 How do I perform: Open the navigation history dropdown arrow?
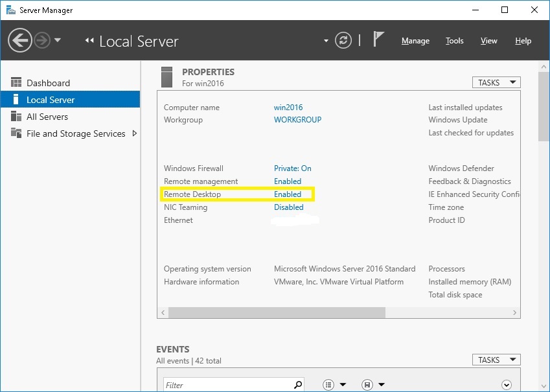pyautogui.click(x=58, y=40)
